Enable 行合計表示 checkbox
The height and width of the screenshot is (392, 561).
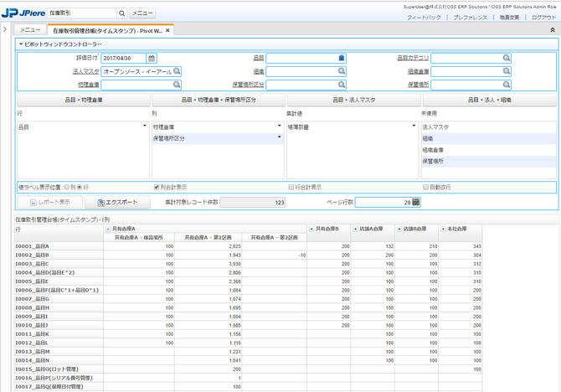click(291, 188)
